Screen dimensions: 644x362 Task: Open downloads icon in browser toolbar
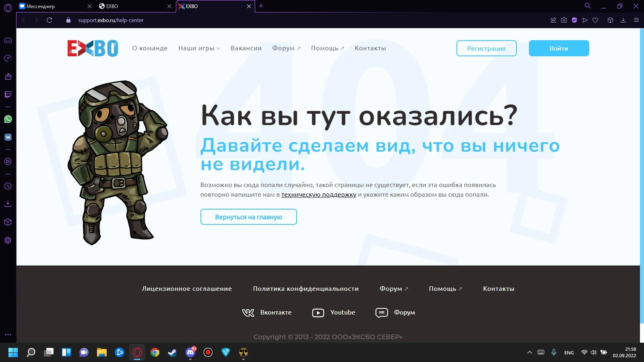tap(623, 20)
